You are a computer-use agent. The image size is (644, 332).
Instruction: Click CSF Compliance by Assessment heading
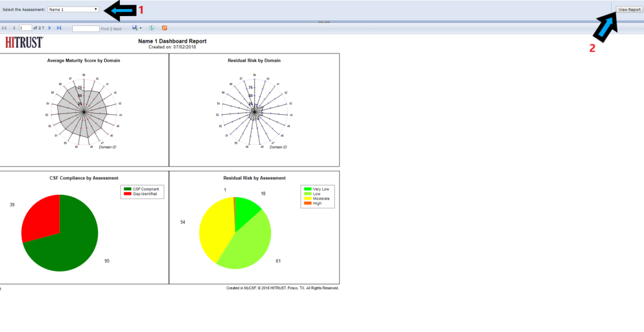[83, 178]
